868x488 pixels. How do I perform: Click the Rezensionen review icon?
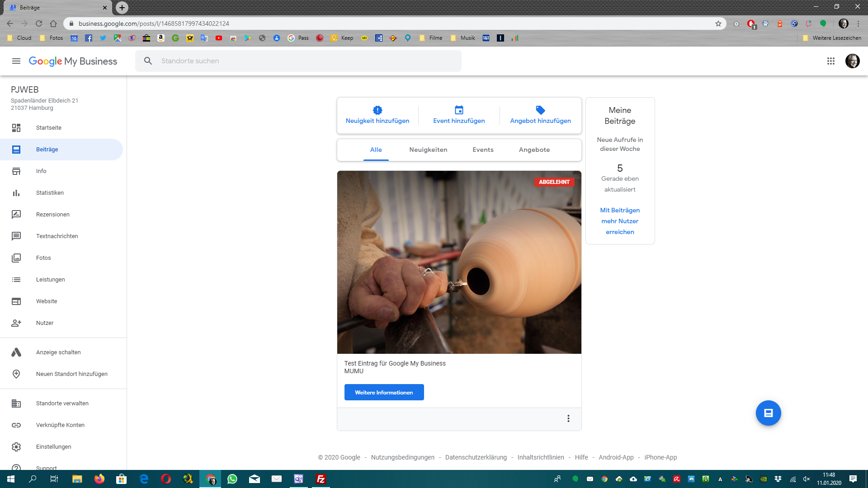tap(16, 215)
